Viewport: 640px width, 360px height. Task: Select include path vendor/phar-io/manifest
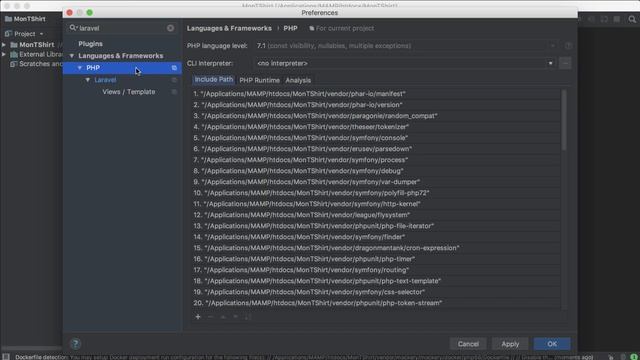[376, 94]
